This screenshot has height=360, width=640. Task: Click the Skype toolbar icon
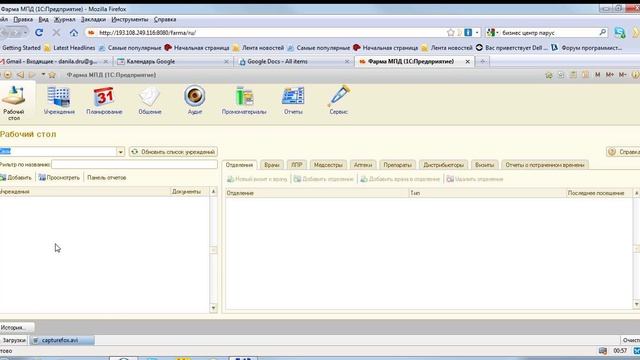[620, 33]
